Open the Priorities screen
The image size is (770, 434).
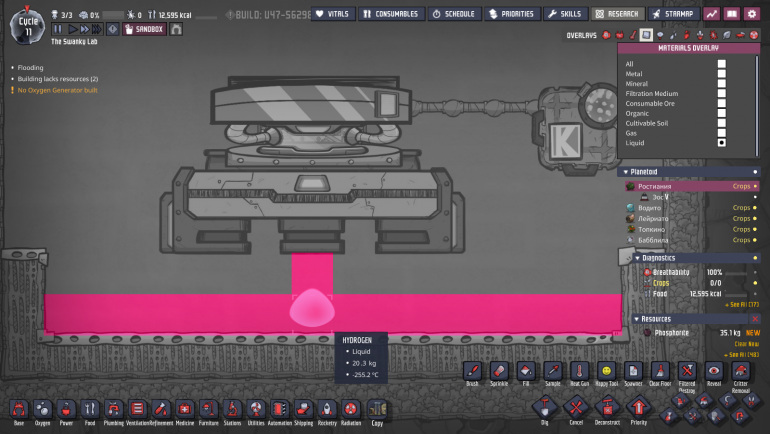tap(512, 14)
